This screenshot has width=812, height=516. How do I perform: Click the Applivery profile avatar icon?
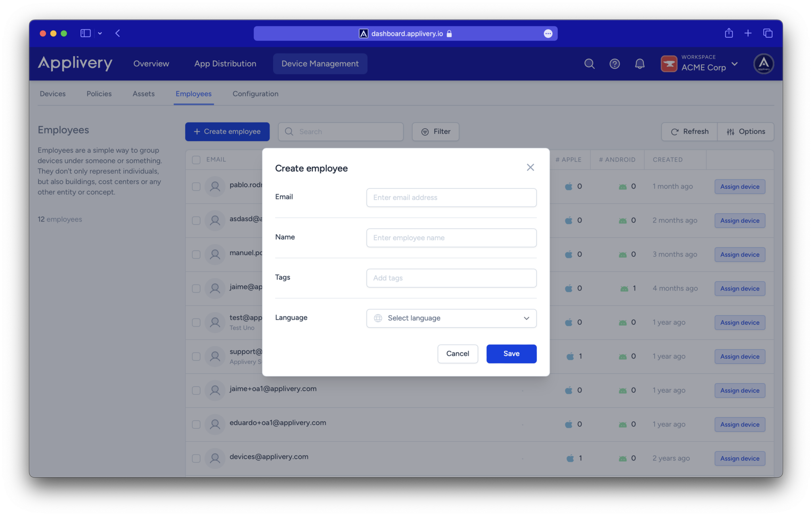[x=764, y=64]
